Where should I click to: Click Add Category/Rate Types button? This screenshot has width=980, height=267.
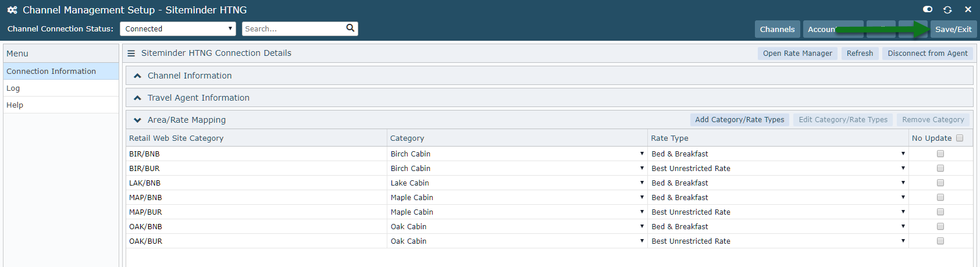pos(739,119)
